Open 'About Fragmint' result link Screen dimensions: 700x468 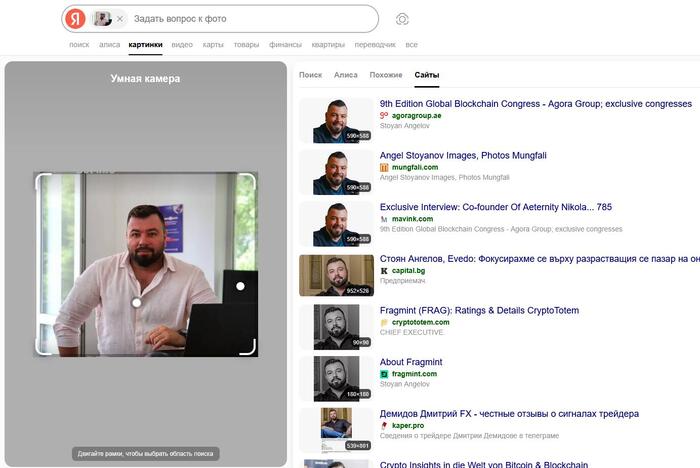click(x=411, y=362)
